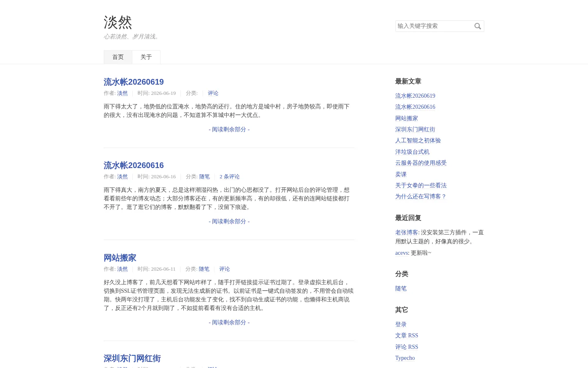Screen dimensions: 588x368
Task: Open sidebar post 洋垃圾台式机
Action: (x=412, y=152)
